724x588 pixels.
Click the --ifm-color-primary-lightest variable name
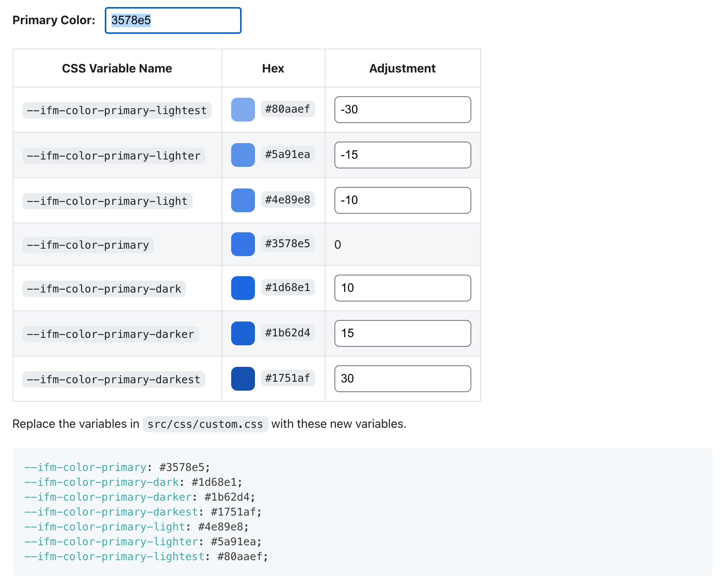point(117,110)
